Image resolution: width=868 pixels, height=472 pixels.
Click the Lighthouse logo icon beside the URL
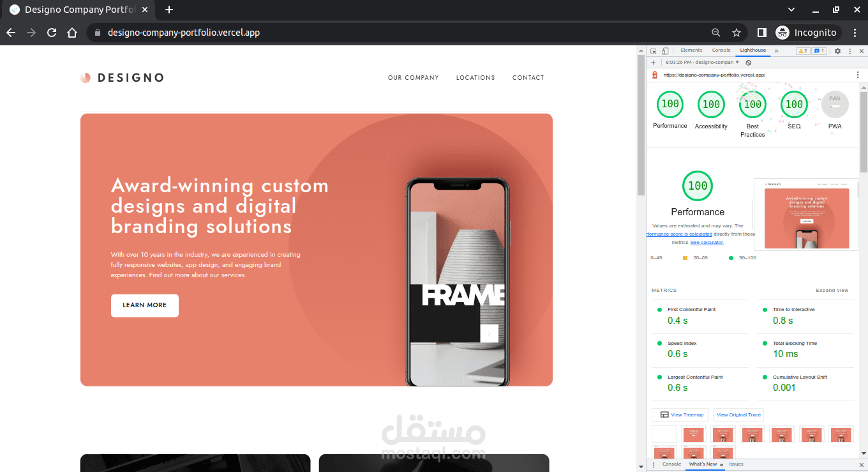654,75
